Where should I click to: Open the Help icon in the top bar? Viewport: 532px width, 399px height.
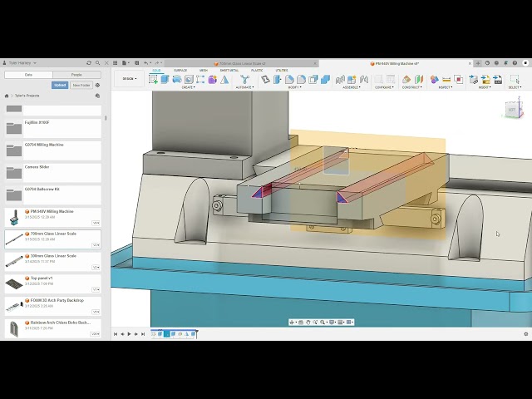pyautogui.click(x=515, y=63)
